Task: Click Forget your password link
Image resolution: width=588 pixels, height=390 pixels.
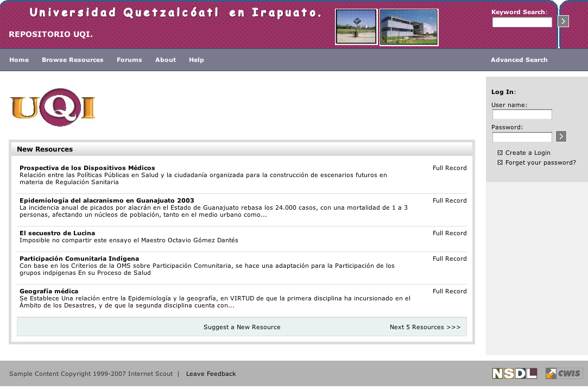Action: tap(540, 162)
